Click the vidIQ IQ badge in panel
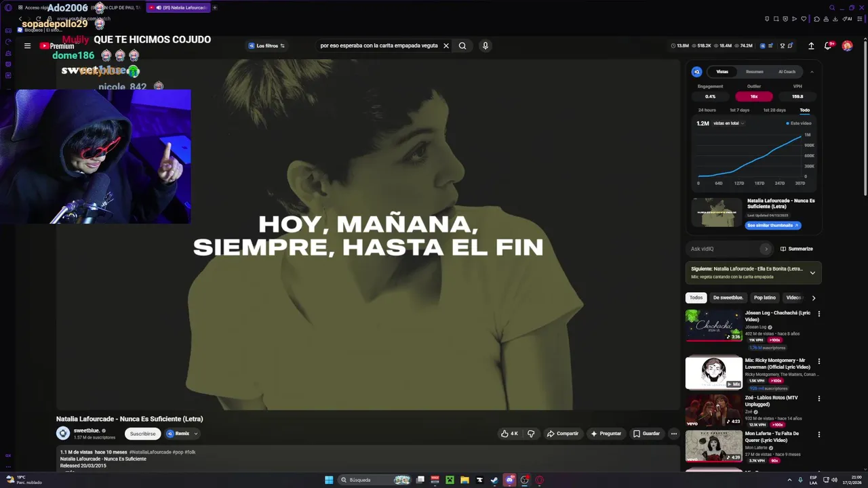Viewport: 868px width, 488px height. (x=696, y=71)
